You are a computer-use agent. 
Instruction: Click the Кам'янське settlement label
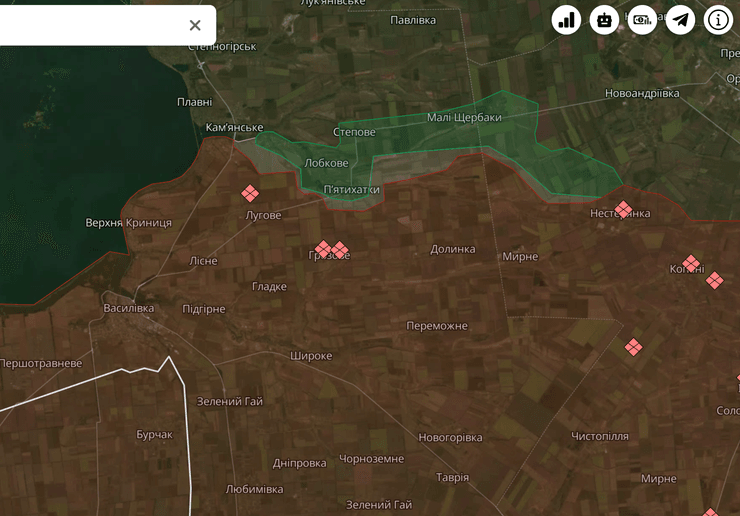(234, 127)
